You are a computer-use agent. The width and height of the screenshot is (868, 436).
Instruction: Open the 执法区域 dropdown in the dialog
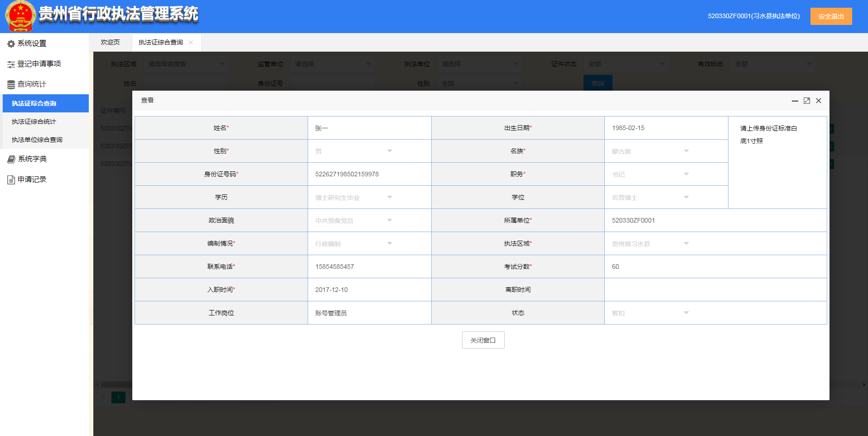651,243
